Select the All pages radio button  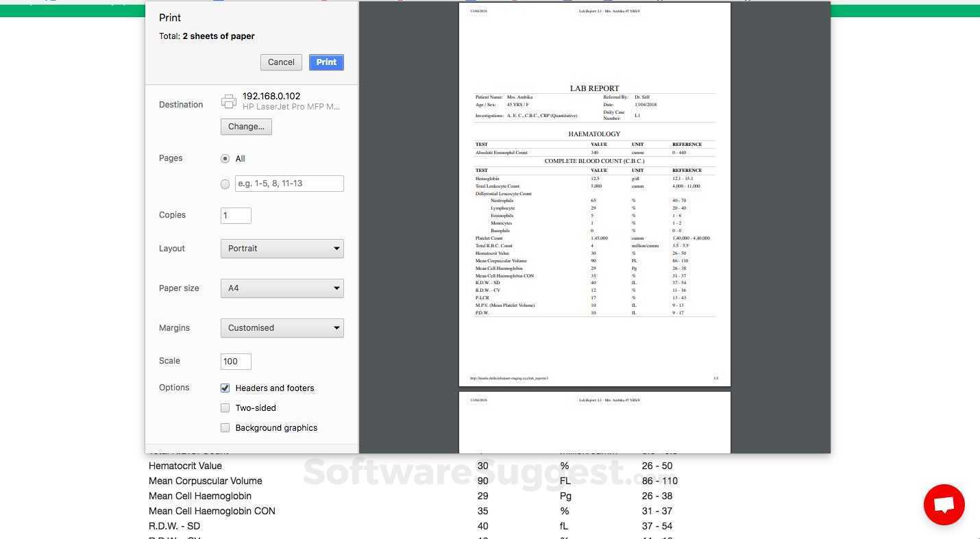[225, 158]
